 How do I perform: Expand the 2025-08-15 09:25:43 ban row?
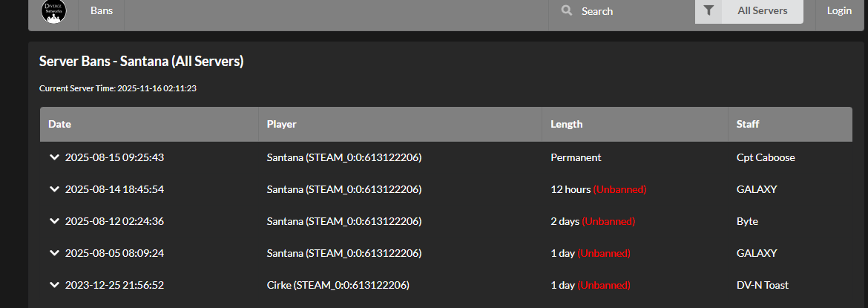tap(54, 157)
